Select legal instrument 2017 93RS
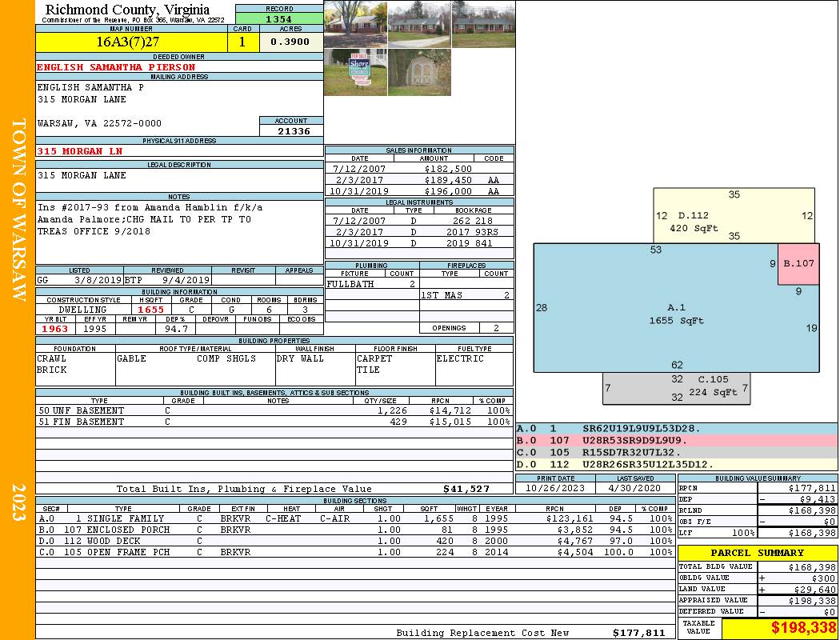The image size is (840, 640). tap(473, 232)
